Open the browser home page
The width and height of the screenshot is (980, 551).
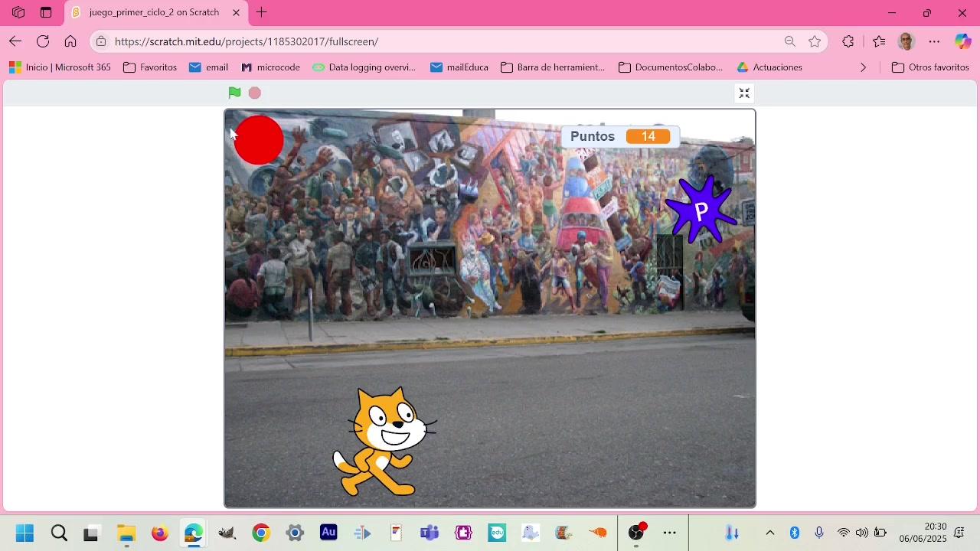tap(70, 41)
